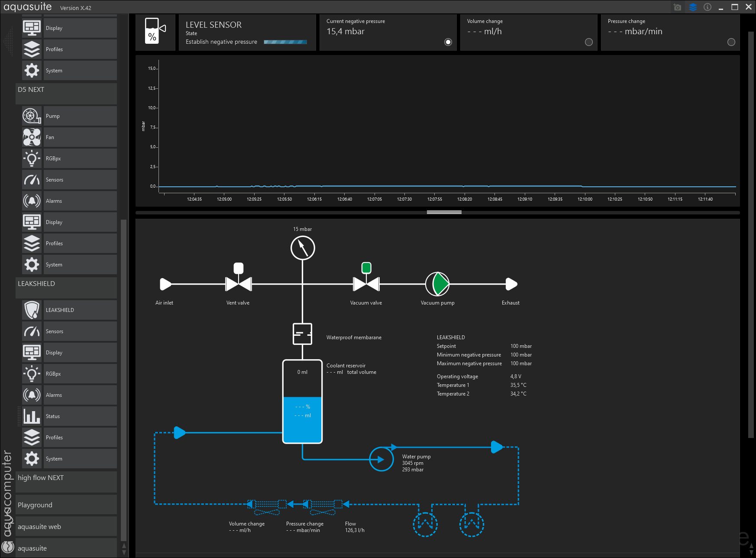Click the level sensor percent icon

point(155,32)
